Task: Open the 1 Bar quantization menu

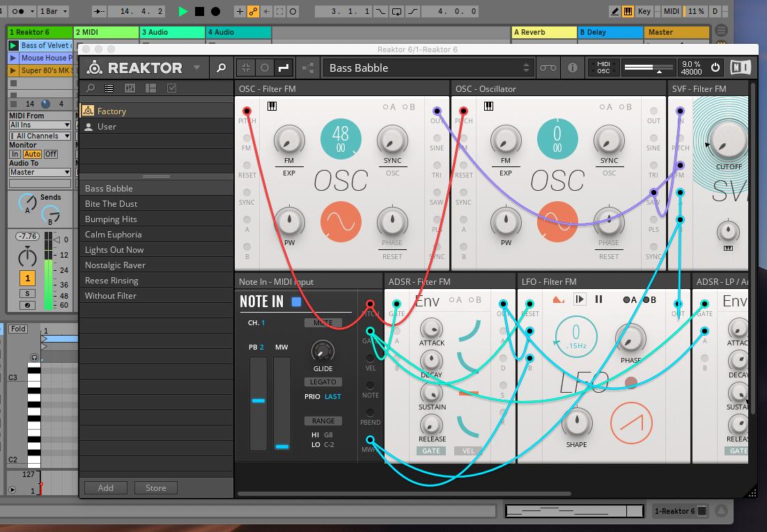Action: (x=54, y=11)
